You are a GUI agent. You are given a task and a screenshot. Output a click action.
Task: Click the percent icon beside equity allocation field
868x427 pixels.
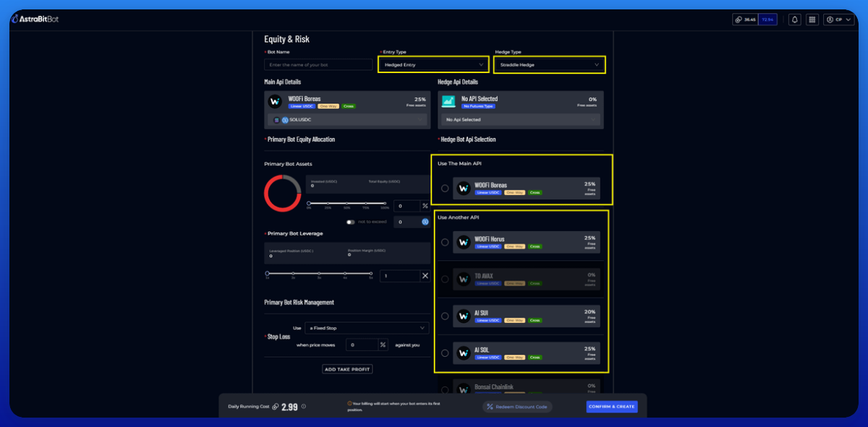(425, 206)
